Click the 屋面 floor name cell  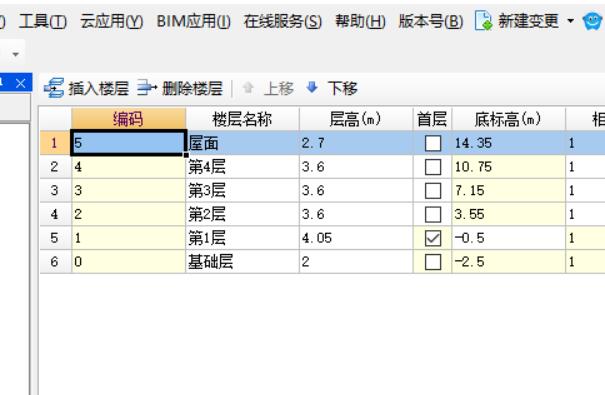point(242,143)
